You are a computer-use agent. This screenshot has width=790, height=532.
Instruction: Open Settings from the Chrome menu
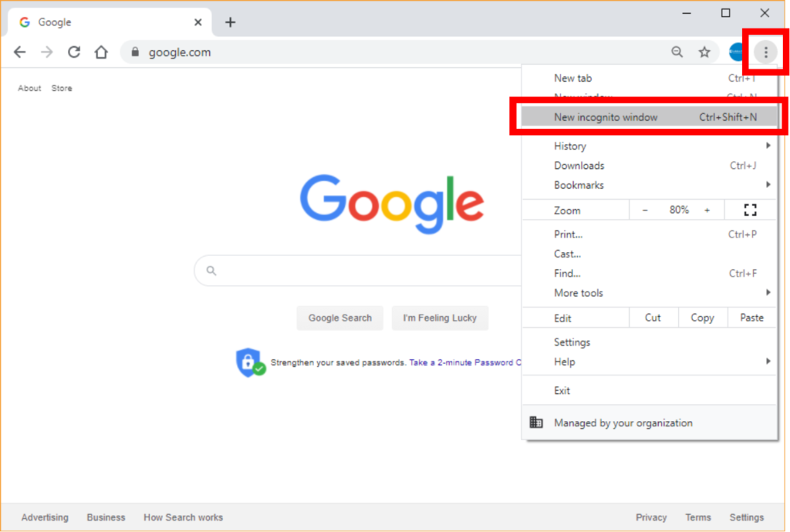pos(650,342)
